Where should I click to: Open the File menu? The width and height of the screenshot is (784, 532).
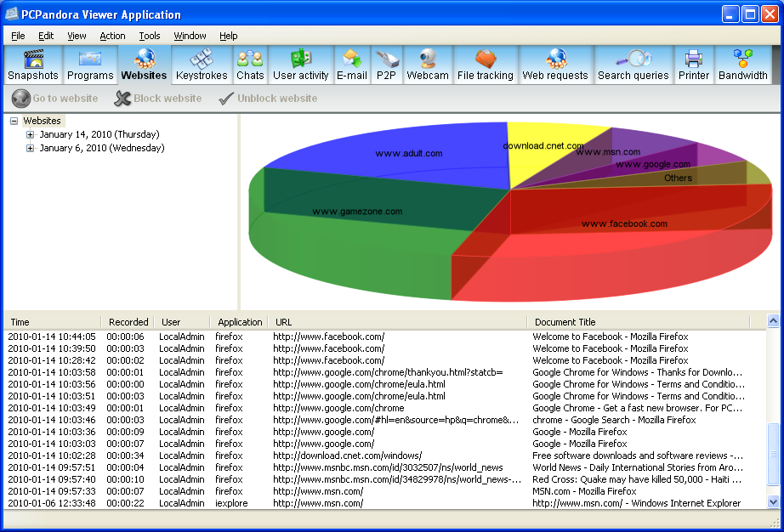coord(18,36)
